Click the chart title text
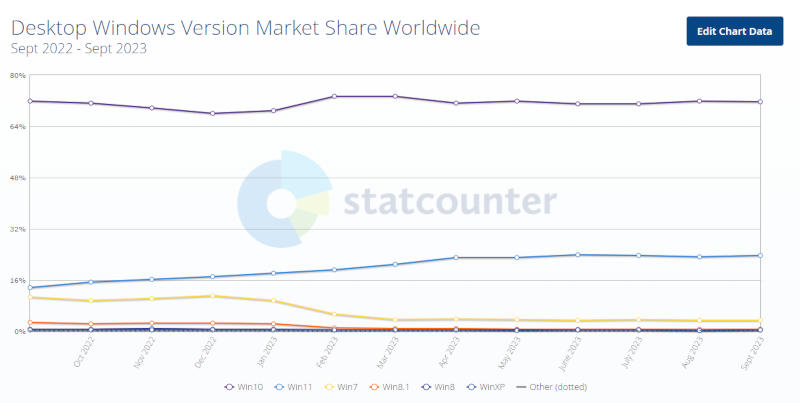 click(245, 27)
